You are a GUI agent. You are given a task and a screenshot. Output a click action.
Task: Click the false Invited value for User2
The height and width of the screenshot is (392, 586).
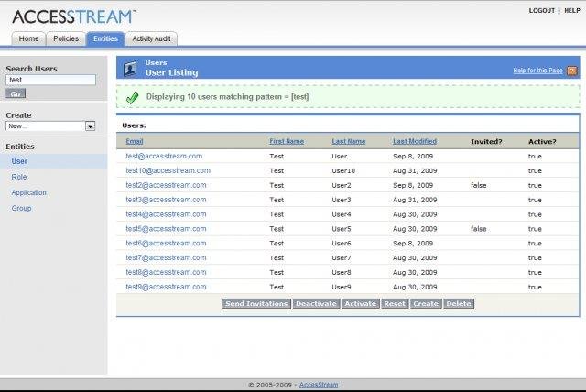point(478,185)
